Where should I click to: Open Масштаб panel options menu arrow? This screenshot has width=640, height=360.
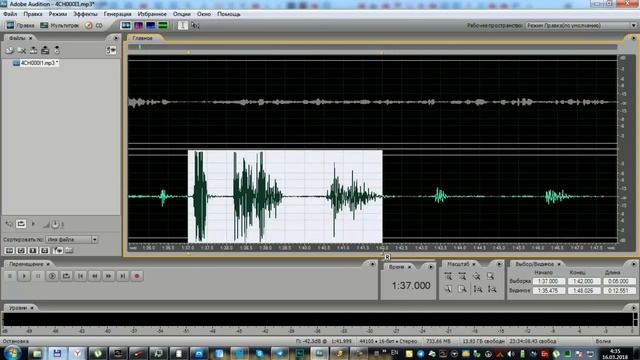click(x=498, y=264)
